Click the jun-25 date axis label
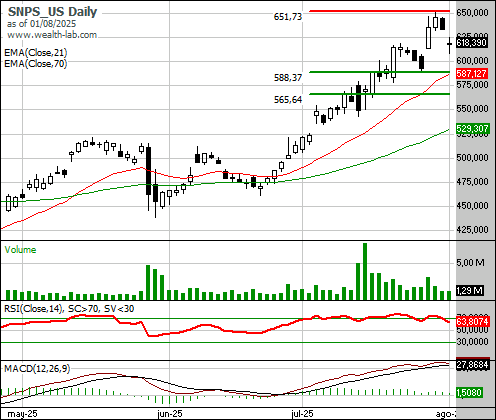 click(x=170, y=414)
